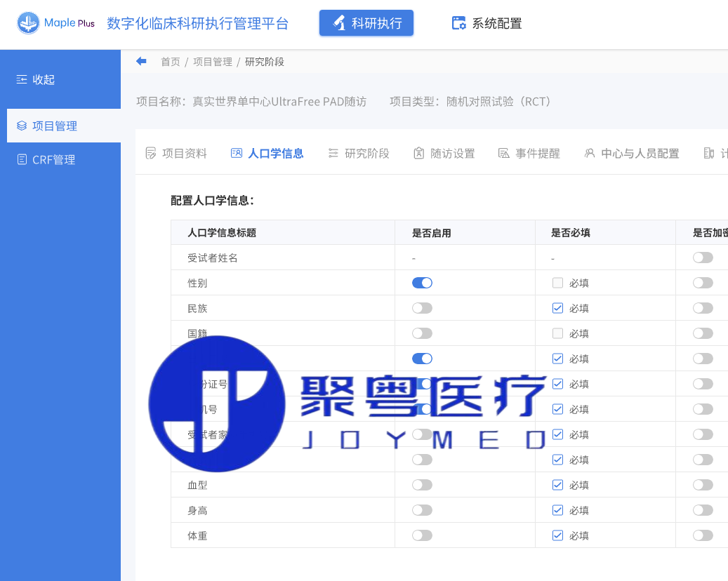Screen dimensions: 728x581
Task: Open 系统配置 from top navigation
Action: pyautogui.click(x=487, y=24)
